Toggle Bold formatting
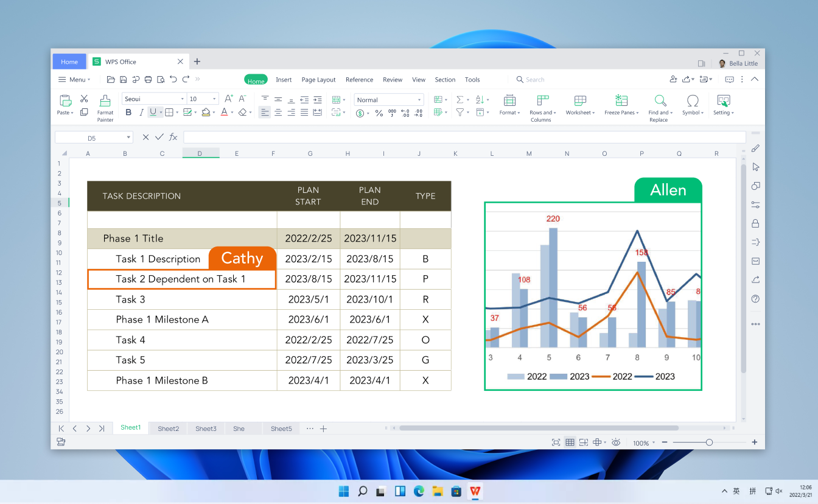The width and height of the screenshot is (818, 504). click(x=128, y=113)
